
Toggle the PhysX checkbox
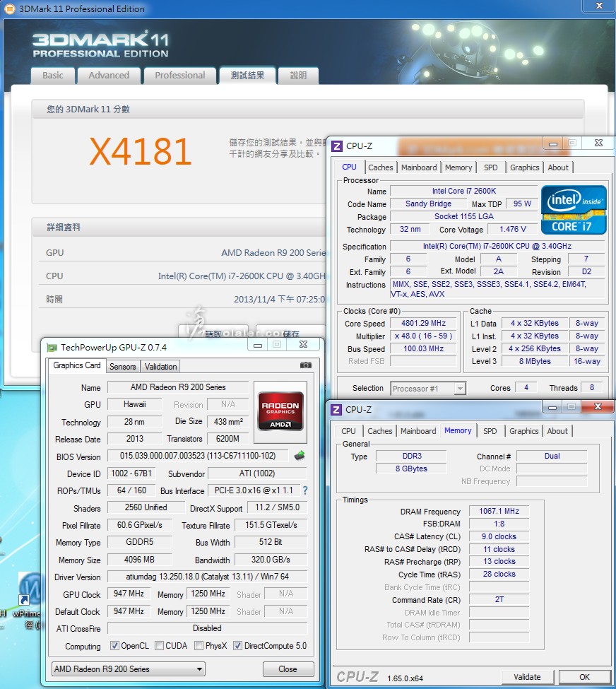[199, 645]
